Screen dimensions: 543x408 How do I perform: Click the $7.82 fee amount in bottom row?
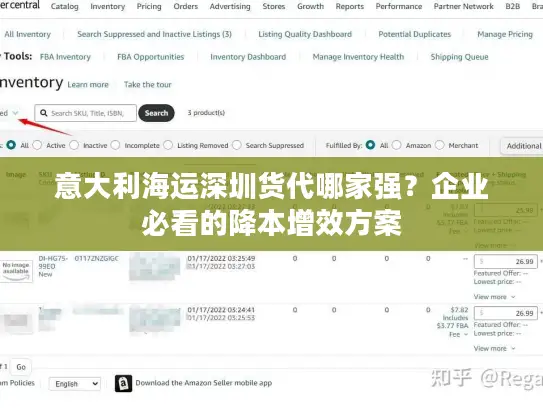coord(459,310)
